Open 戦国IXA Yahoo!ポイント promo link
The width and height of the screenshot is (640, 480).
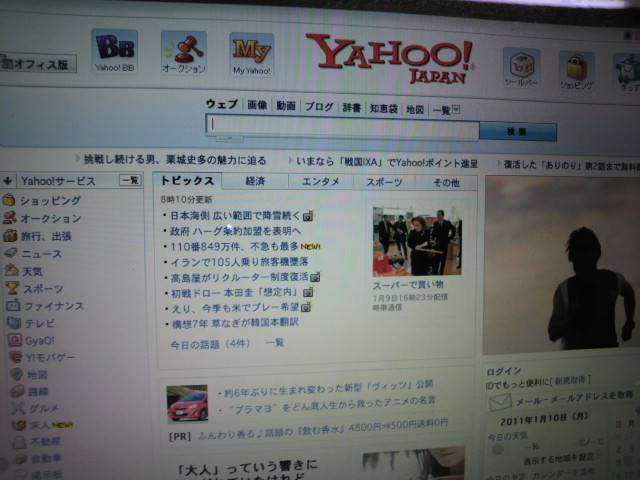click(387, 162)
